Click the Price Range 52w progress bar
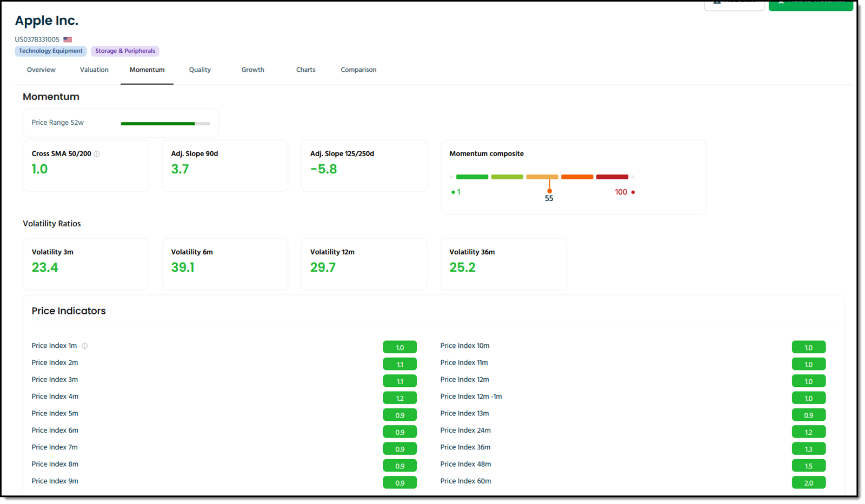The height and width of the screenshot is (504, 865). 165,124
